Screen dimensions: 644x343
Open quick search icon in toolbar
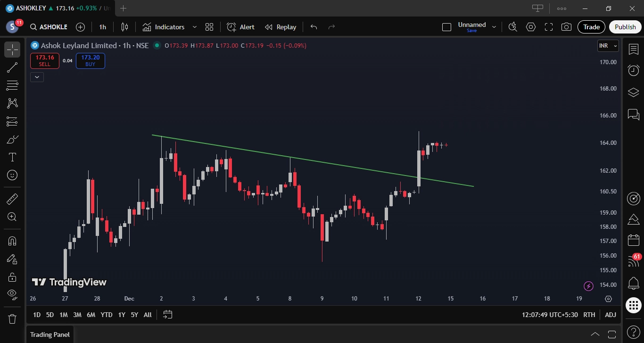tap(513, 27)
